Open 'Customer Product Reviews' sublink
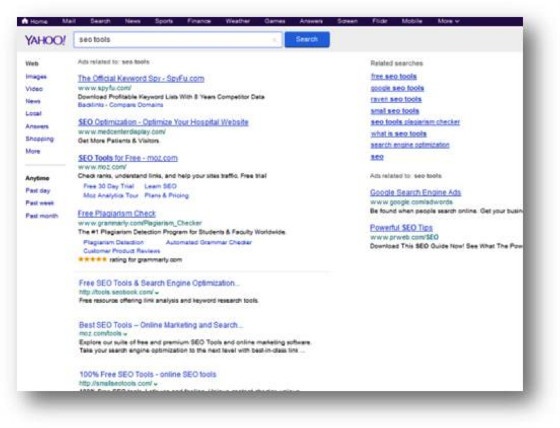 pyautogui.click(x=121, y=251)
